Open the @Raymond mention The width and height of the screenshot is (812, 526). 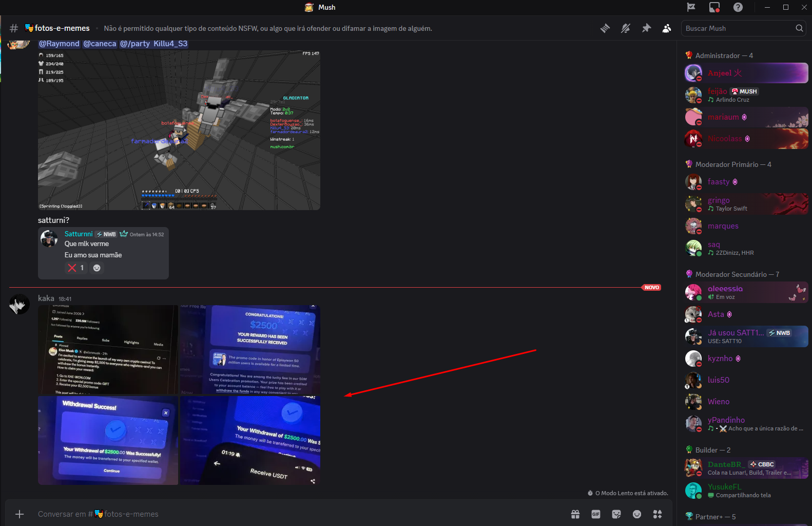point(59,44)
